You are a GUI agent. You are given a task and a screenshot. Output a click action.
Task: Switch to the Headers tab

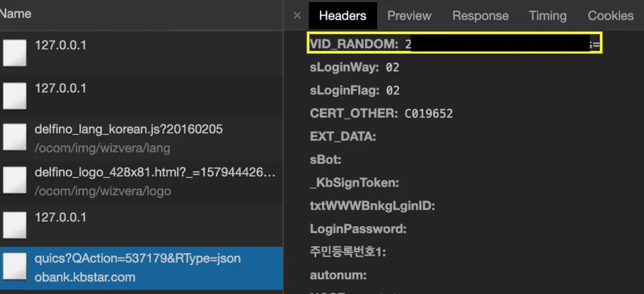pos(343,15)
